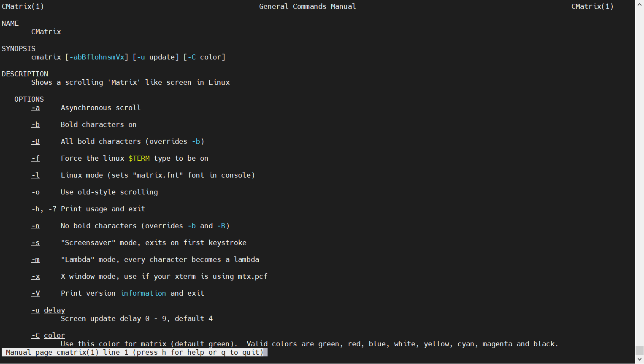Click 'General Commands Manual' header title
This screenshot has height=364, width=644.
click(x=308, y=6)
